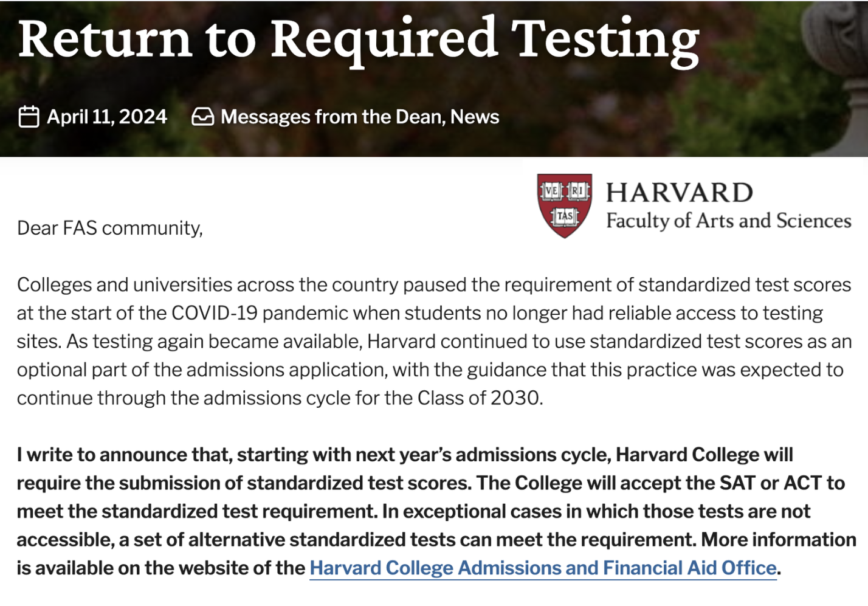Click the TAS book on the shield
Screen dimensions: 868x606
565,216
